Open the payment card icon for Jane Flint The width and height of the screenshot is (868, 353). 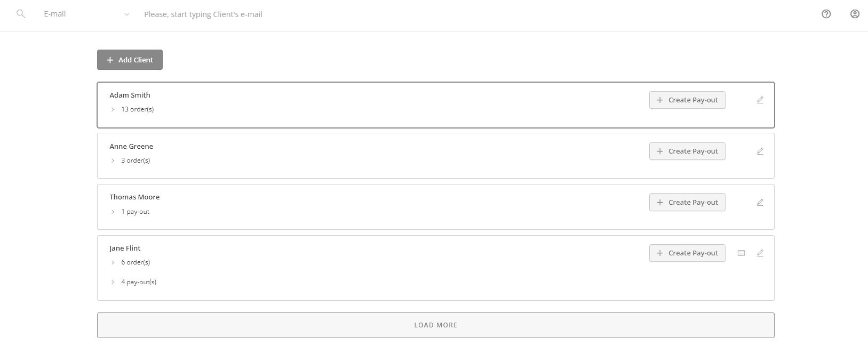coord(741,253)
